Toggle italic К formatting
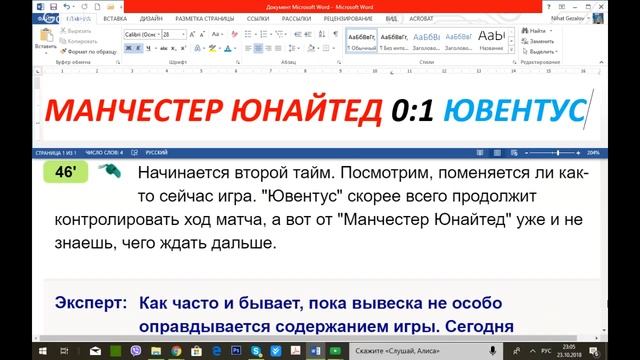 (x=138, y=48)
